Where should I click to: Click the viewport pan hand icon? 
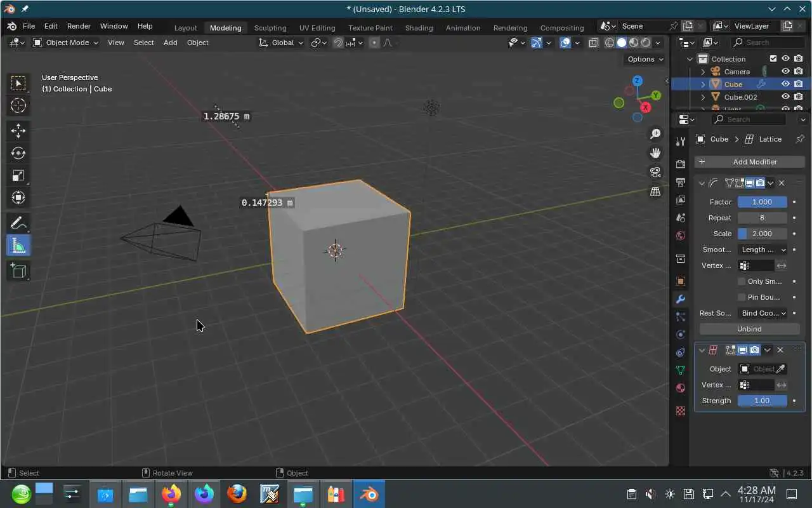click(655, 153)
